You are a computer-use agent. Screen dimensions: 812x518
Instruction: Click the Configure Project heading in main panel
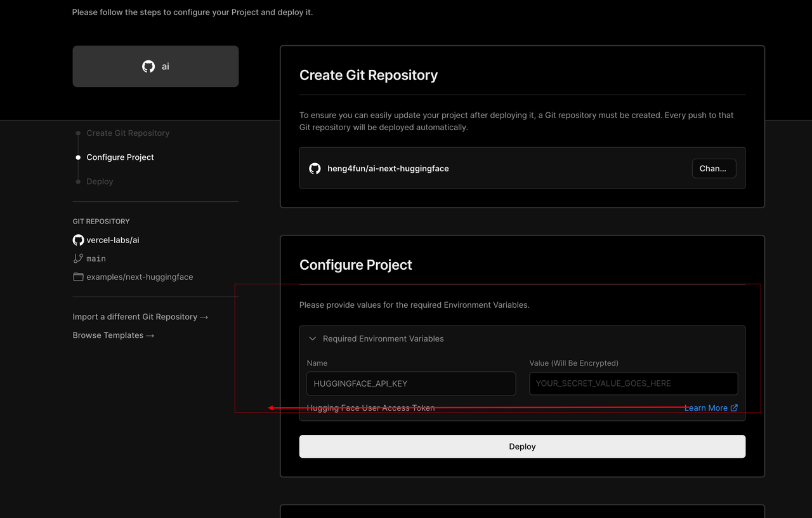356,265
